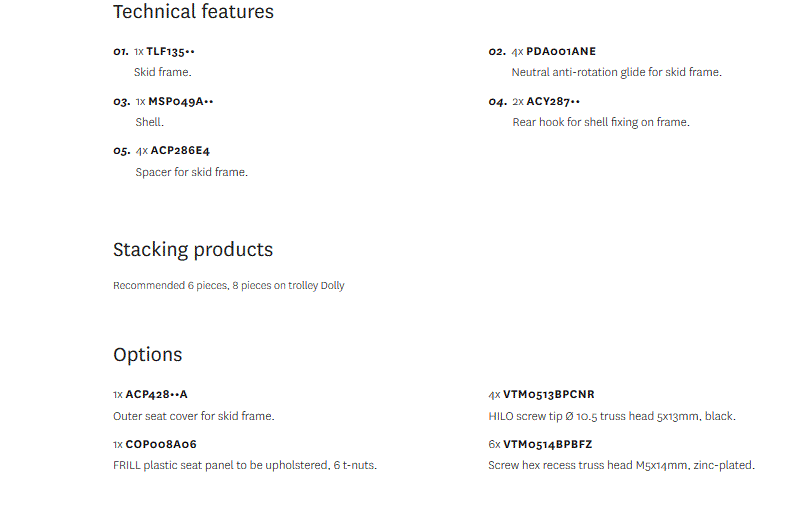Image resolution: width=811 pixels, height=512 pixels.
Task: Click the item number 05. label
Action: pos(122,151)
